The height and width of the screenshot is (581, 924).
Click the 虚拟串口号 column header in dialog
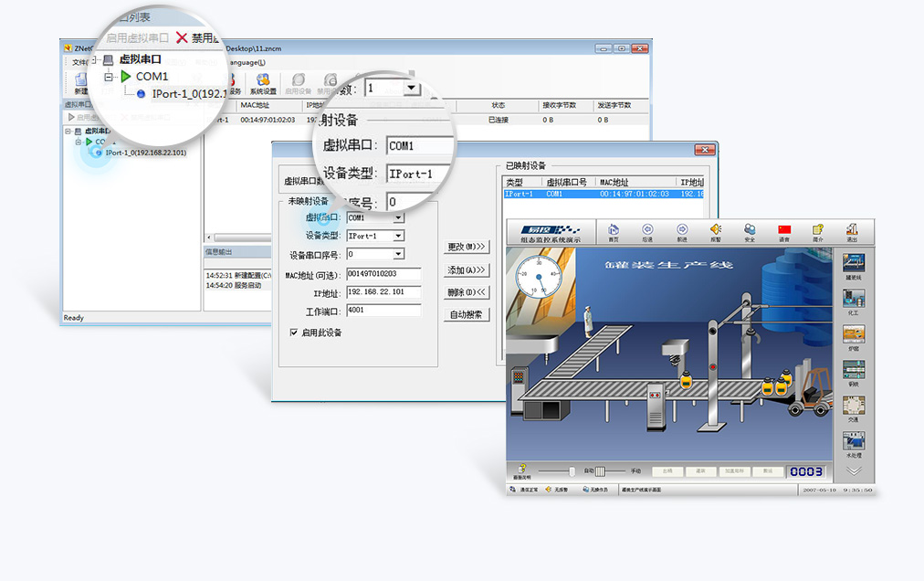click(x=566, y=183)
